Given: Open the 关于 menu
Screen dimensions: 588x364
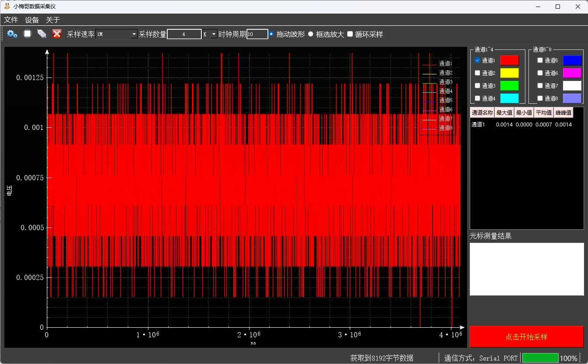Looking at the screenshot, I should coord(53,20).
